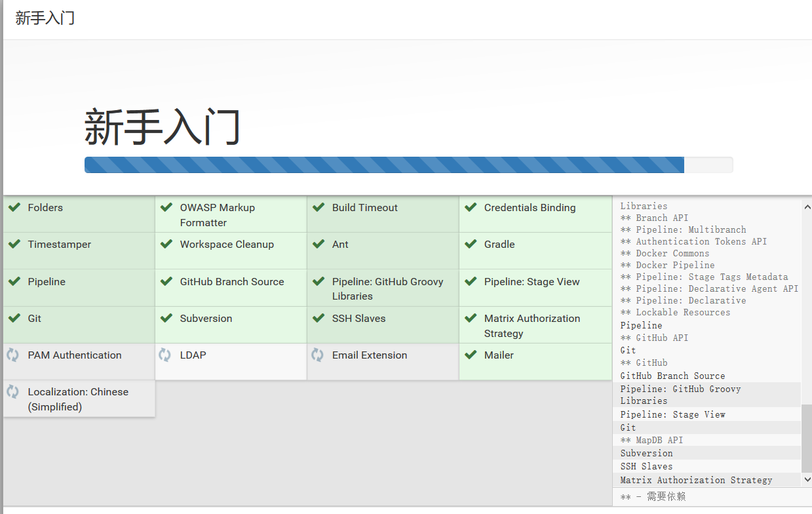The image size is (812, 514).
Task: Click the Pipeline: Stage View tile checkmark
Action: [471, 281]
